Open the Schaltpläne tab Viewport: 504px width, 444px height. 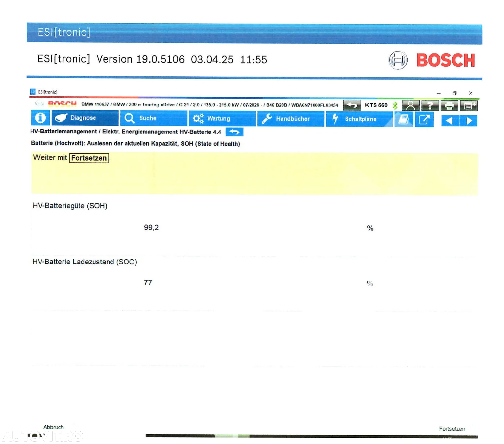[359, 119]
